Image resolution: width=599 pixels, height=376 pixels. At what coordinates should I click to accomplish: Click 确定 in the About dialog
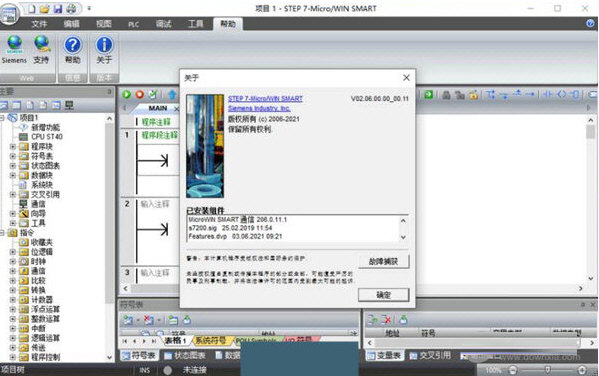(384, 295)
